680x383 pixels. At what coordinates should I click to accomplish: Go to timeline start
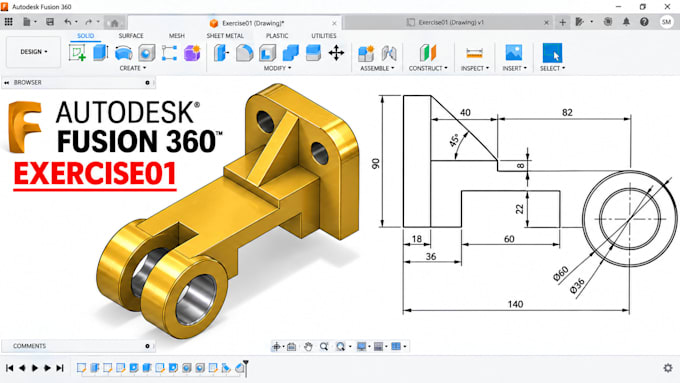click(10, 368)
